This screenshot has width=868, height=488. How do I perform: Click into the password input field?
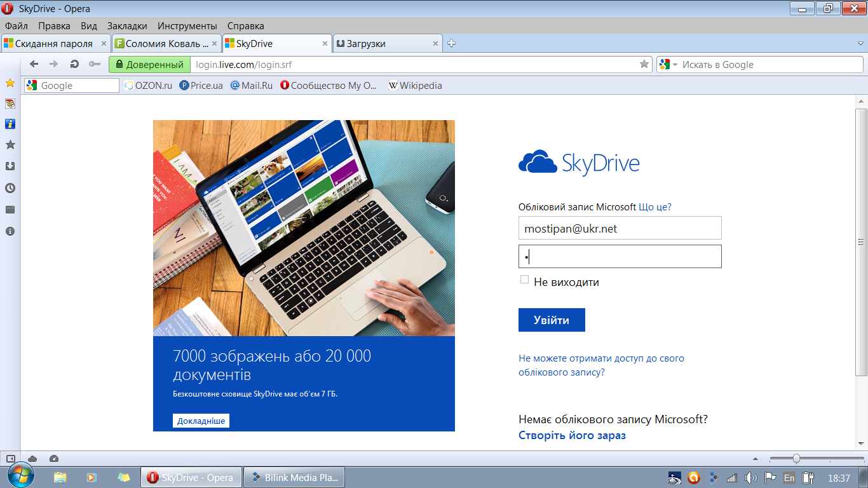620,257
